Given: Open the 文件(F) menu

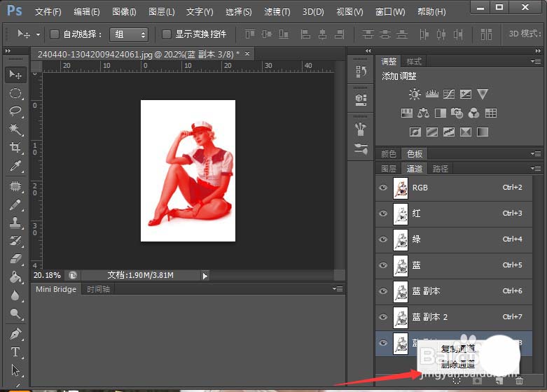Looking at the screenshot, I should (48, 12).
